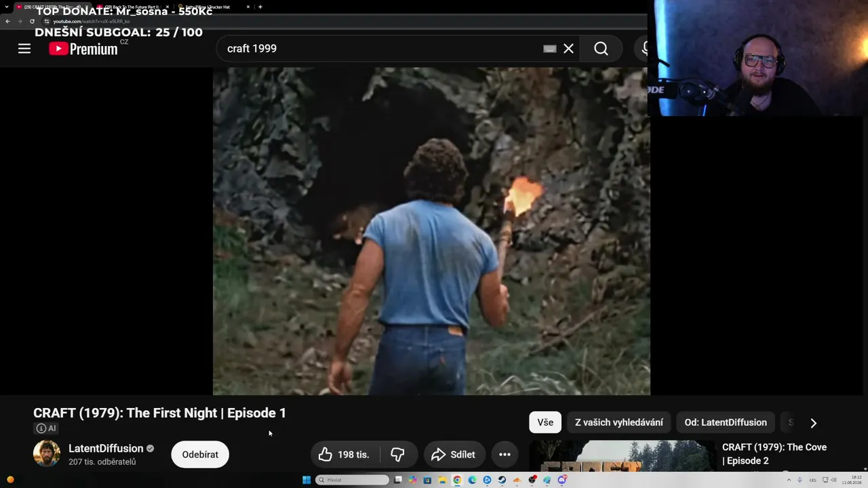Open site info icon in address bar
This screenshot has width=868, height=488.
point(47,21)
